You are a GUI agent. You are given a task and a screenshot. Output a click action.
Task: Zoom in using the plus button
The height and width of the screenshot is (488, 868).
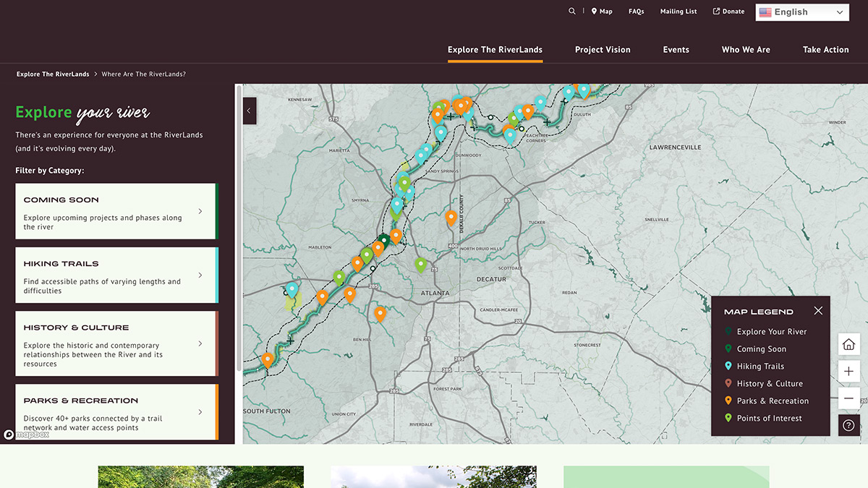point(849,372)
